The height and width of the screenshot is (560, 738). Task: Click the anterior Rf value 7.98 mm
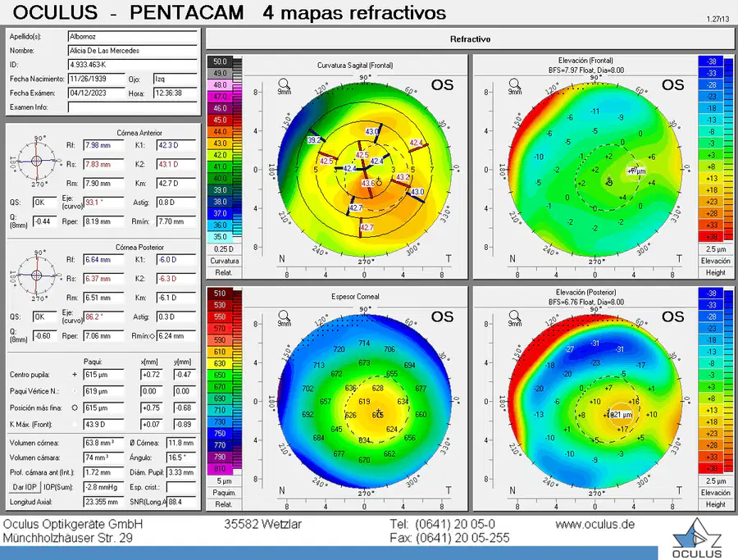[103, 145]
